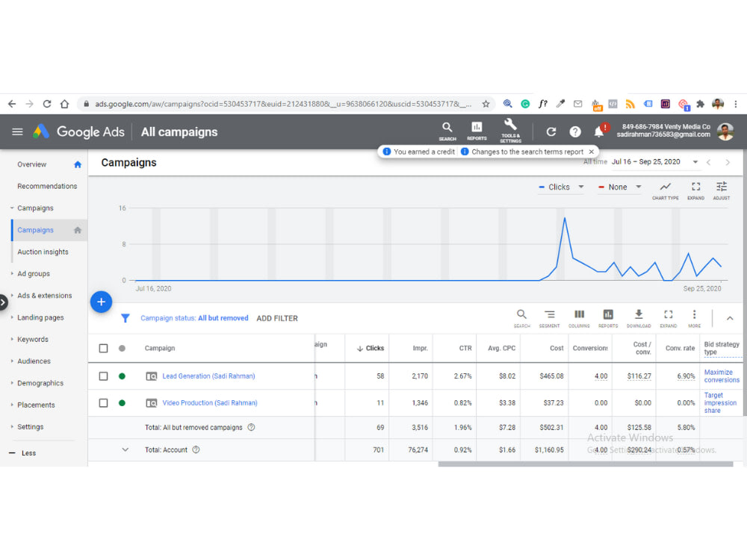Click the filter funnel icon
The height and width of the screenshot is (560, 747).
[125, 318]
